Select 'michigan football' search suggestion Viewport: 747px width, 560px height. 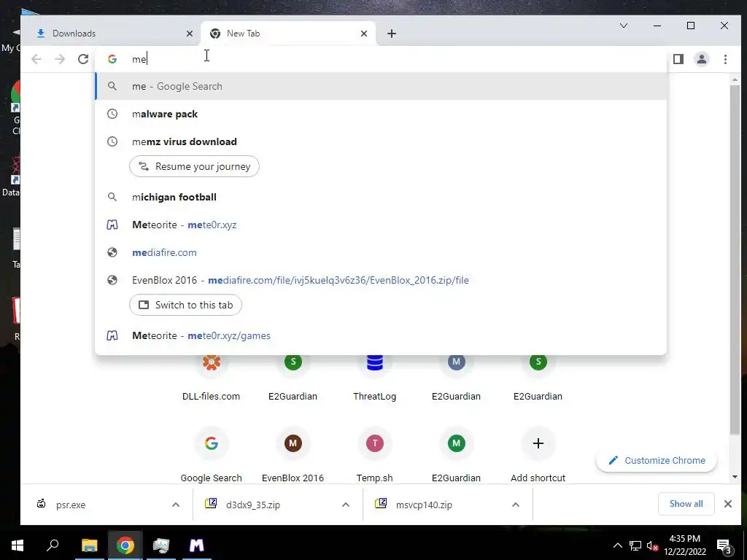381,197
